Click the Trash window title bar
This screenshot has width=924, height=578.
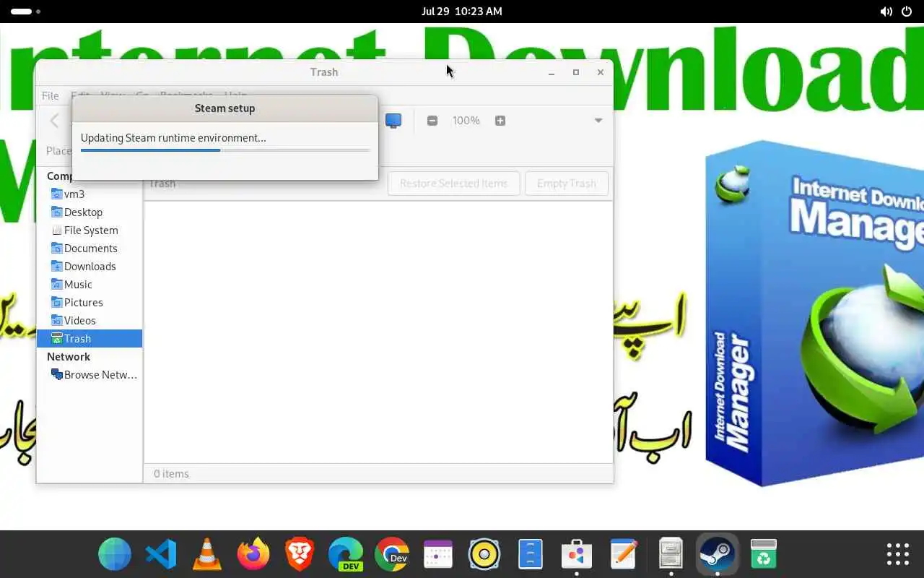coord(324,72)
